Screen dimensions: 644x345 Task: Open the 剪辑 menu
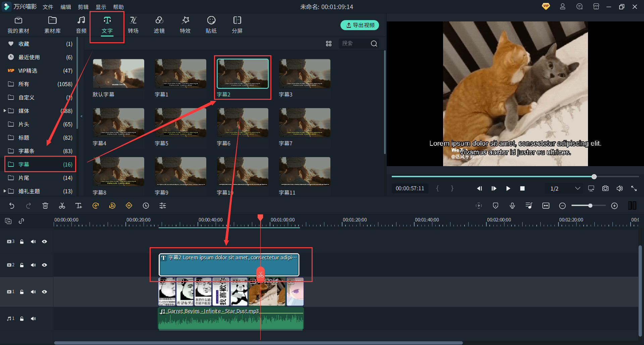click(x=83, y=7)
